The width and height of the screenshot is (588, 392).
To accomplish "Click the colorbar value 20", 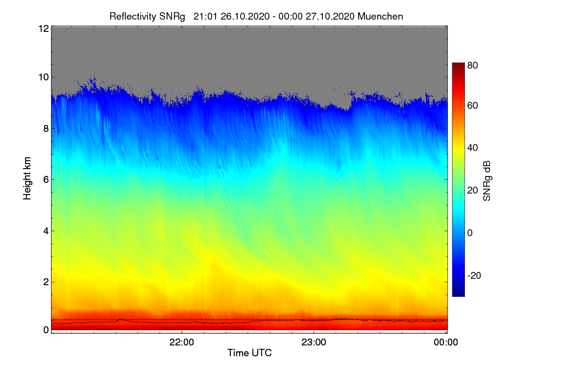I will click(473, 191).
